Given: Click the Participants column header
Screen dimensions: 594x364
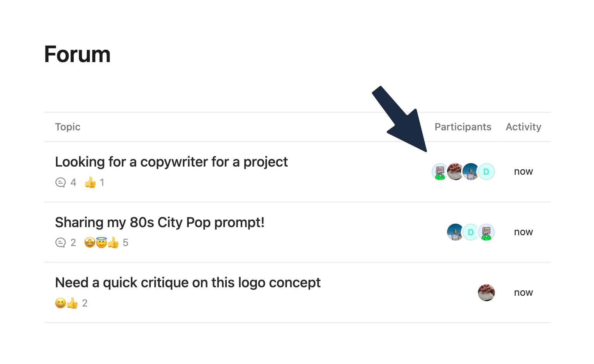Looking at the screenshot, I should click(463, 127).
